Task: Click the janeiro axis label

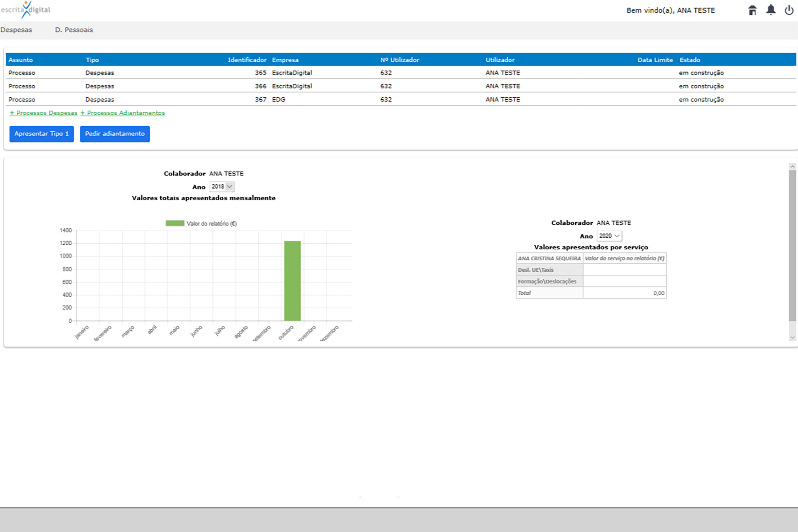Action: (82, 332)
